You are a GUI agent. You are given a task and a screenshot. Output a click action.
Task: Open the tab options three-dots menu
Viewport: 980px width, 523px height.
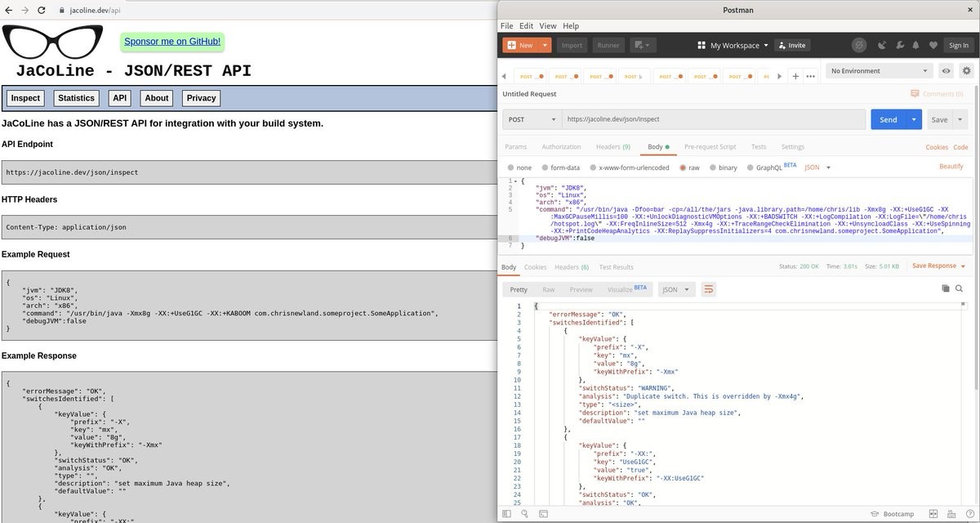point(810,76)
